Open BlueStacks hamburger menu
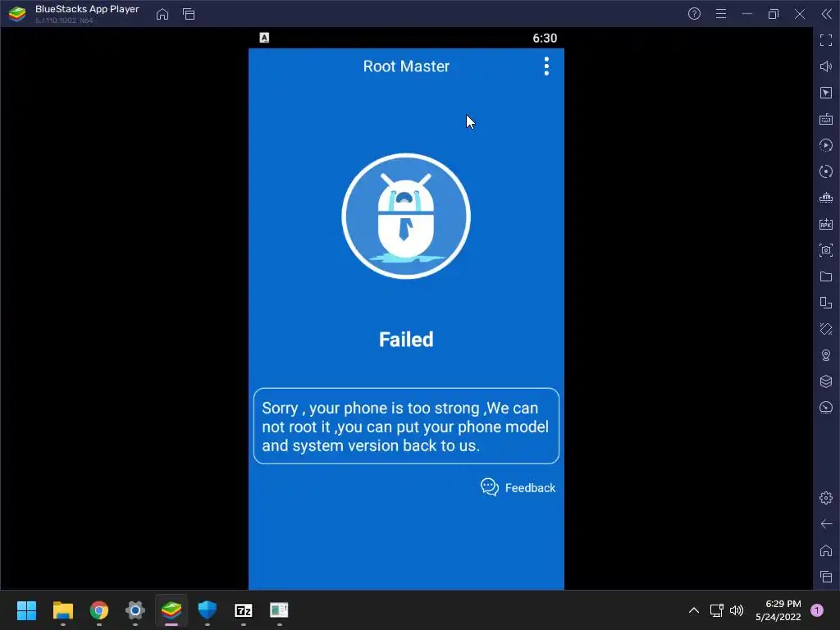The image size is (840, 630). pyautogui.click(x=721, y=14)
